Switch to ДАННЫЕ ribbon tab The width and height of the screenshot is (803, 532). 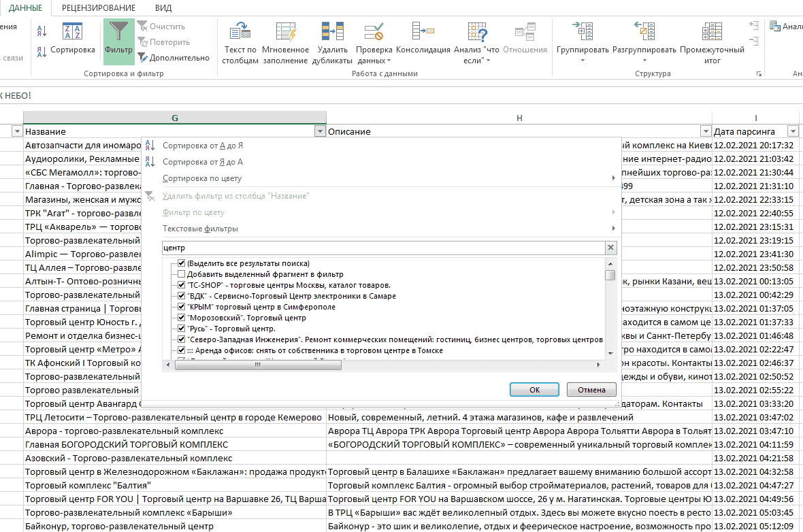click(x=25, y=7)
